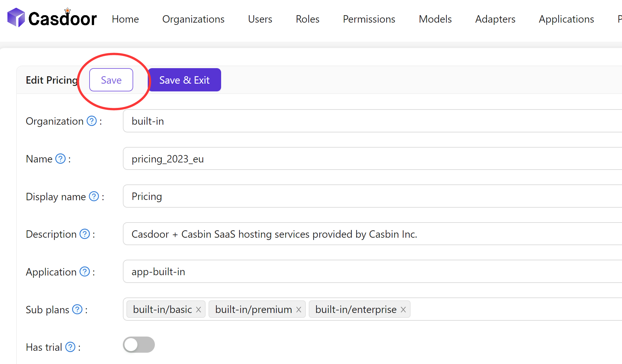The height and width of the screenshot is (364, 622).
Task: Click the help icon next to Name
Action: [x=60, y=159]
